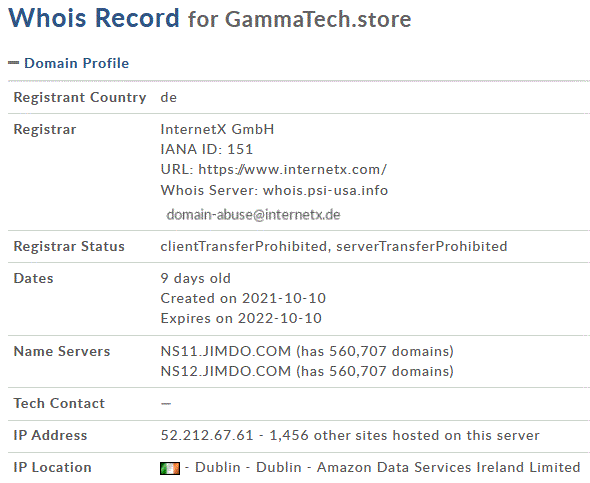Image resolution: width=590 pixels, height=483 pixels.
Task: Open the https://www.internetx.com/ URL
Action: pos(292,170)
